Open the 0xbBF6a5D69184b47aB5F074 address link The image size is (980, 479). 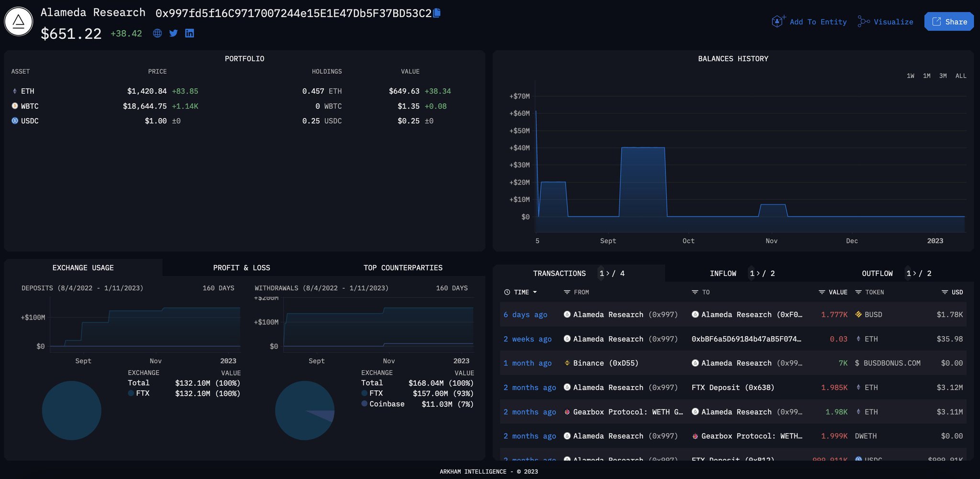(x=746, y=339)
